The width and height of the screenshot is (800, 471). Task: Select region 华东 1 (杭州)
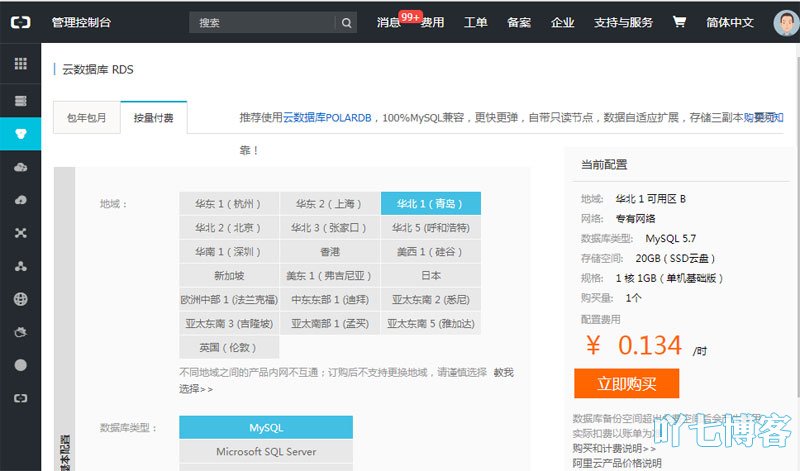[x=229, y=204]
